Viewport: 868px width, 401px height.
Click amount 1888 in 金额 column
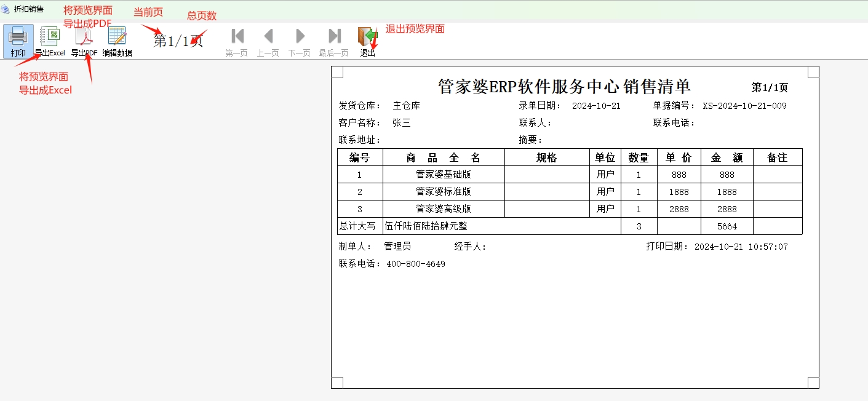727,192
